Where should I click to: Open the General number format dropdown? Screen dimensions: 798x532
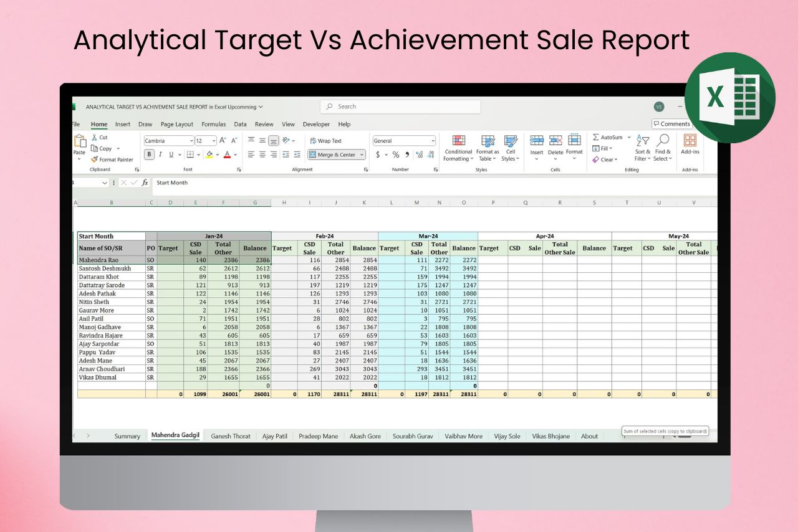tap(433, 141)
